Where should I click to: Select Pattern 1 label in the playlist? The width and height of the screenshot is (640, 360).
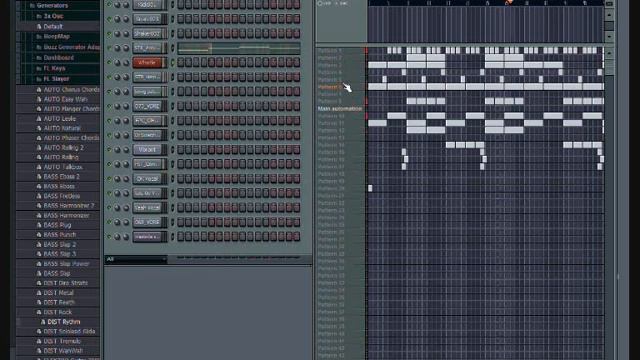coord(330,51)
